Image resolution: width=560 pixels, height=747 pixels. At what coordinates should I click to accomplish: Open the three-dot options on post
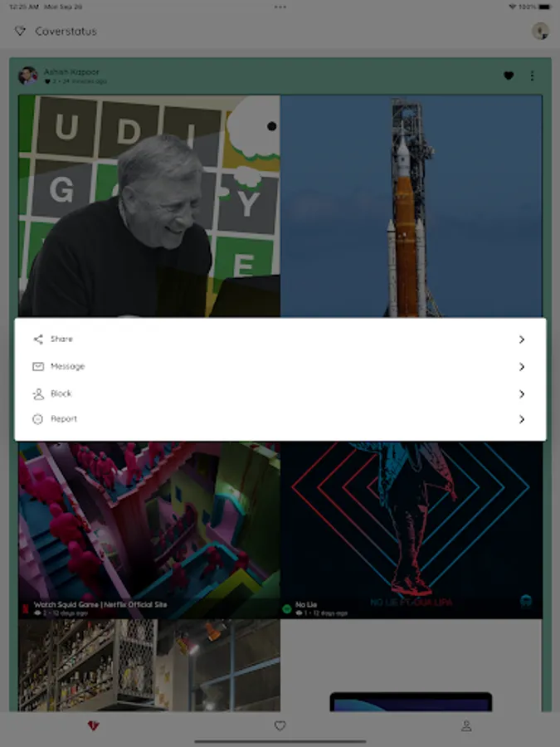coord(532,76)
